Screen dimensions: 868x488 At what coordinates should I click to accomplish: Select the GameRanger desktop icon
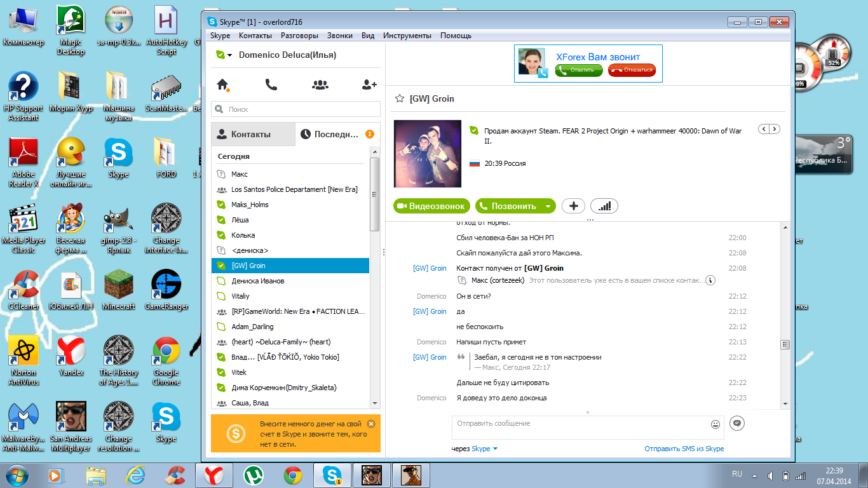166,290
